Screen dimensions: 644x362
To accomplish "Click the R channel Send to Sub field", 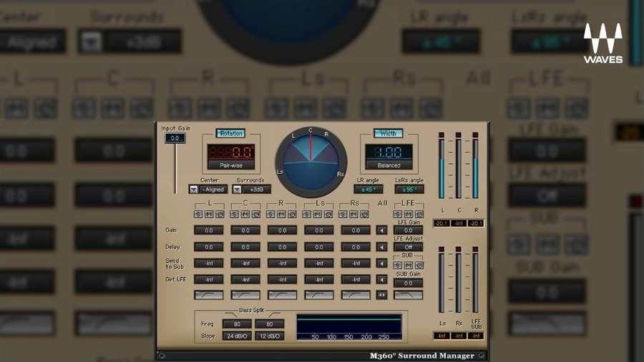I will point(282,263).
